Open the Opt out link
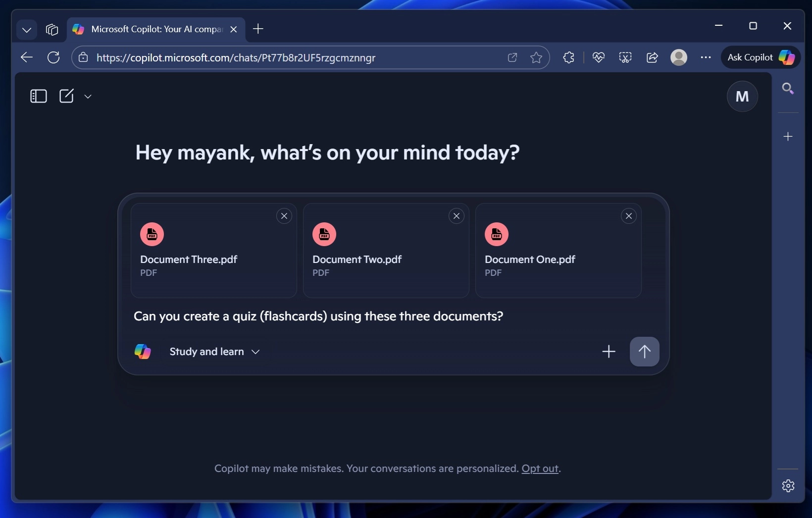The height and width of the screenshot is (518, 812). click(541, 469)
